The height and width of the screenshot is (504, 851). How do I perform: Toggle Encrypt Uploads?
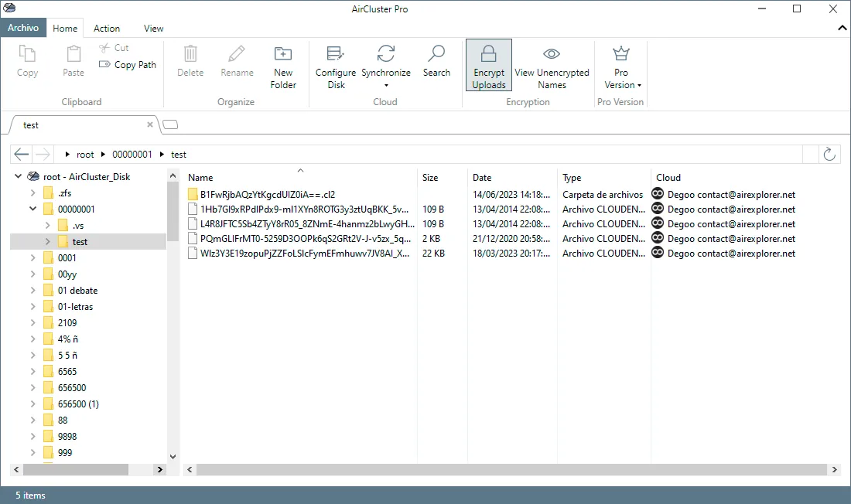[488, 65]
